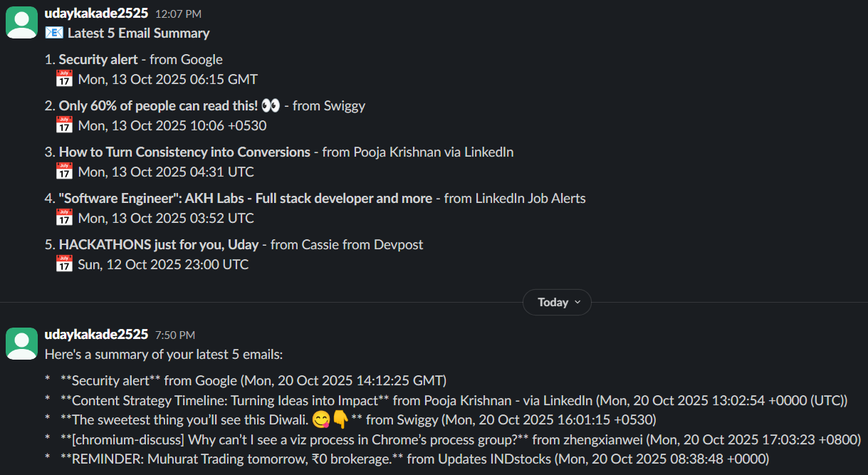Screen dimensions: 868x475
Task: Click the 7:50 PM message timestamp
Action: click(175, 335)
